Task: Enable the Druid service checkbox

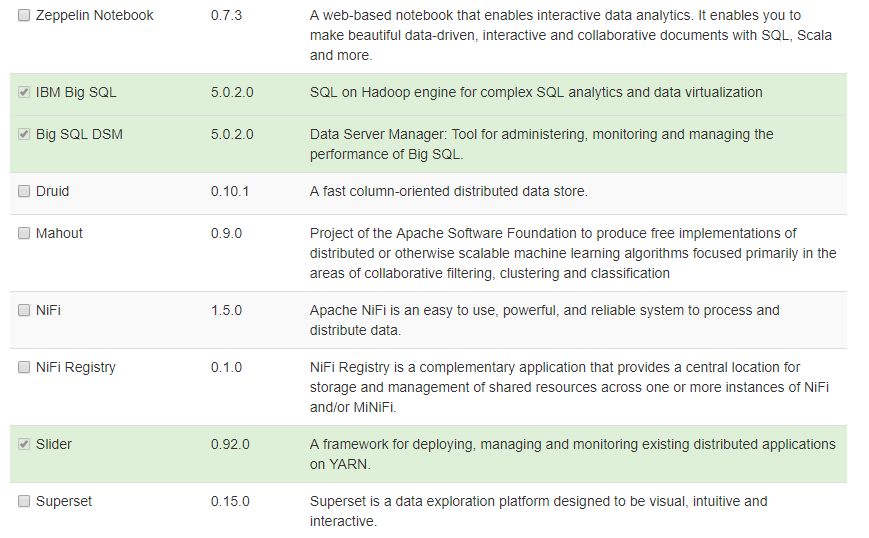Action: coord(24,191)
